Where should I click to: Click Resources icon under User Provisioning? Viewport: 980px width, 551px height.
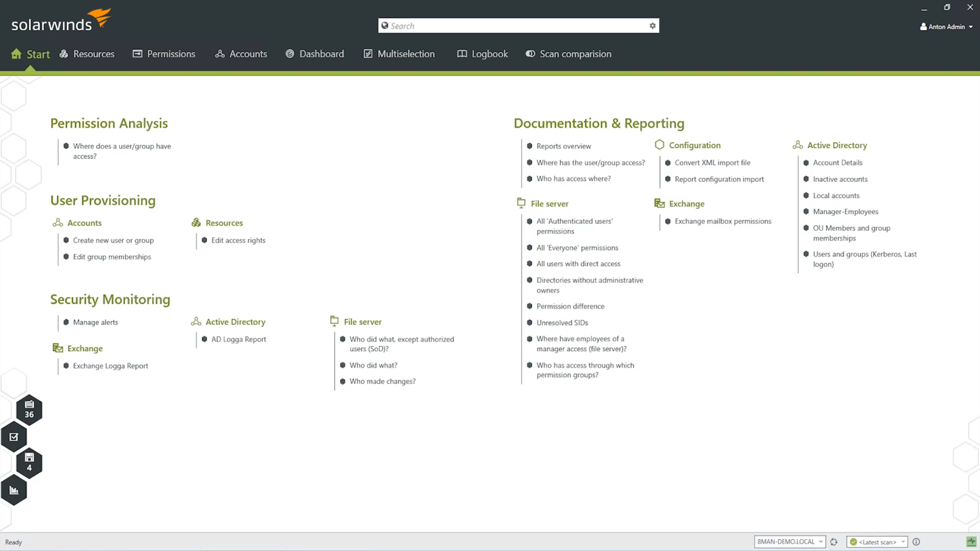(196, 222)
